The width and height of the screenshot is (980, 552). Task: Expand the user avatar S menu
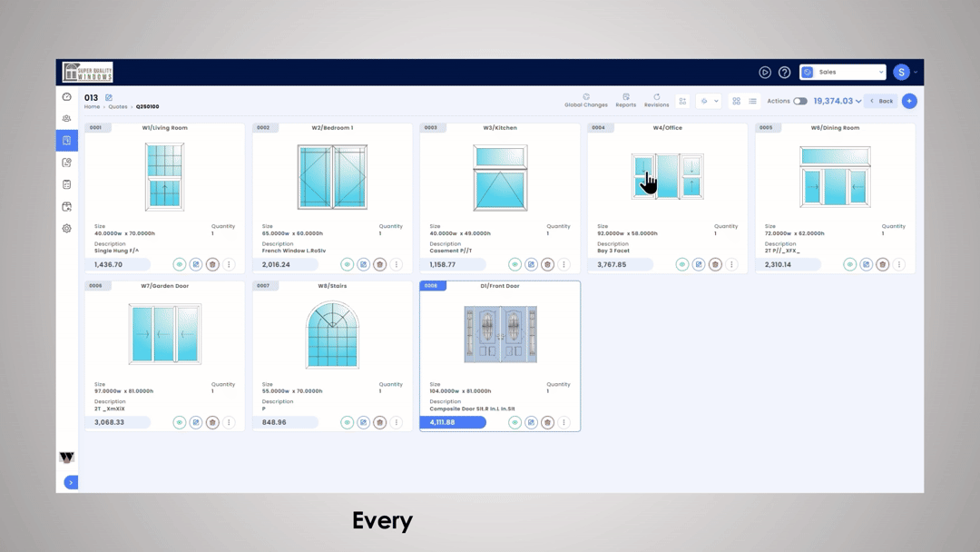pos(905,73)
